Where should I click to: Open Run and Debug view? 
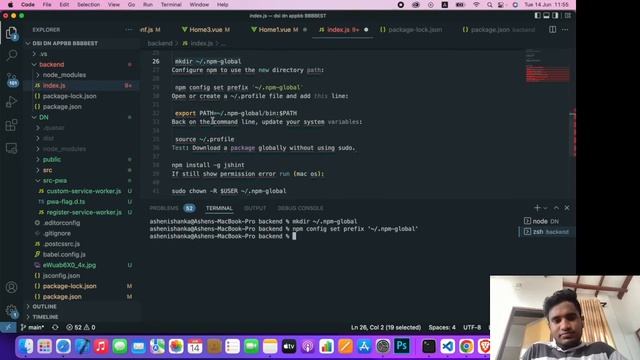[x=11, y=102]
